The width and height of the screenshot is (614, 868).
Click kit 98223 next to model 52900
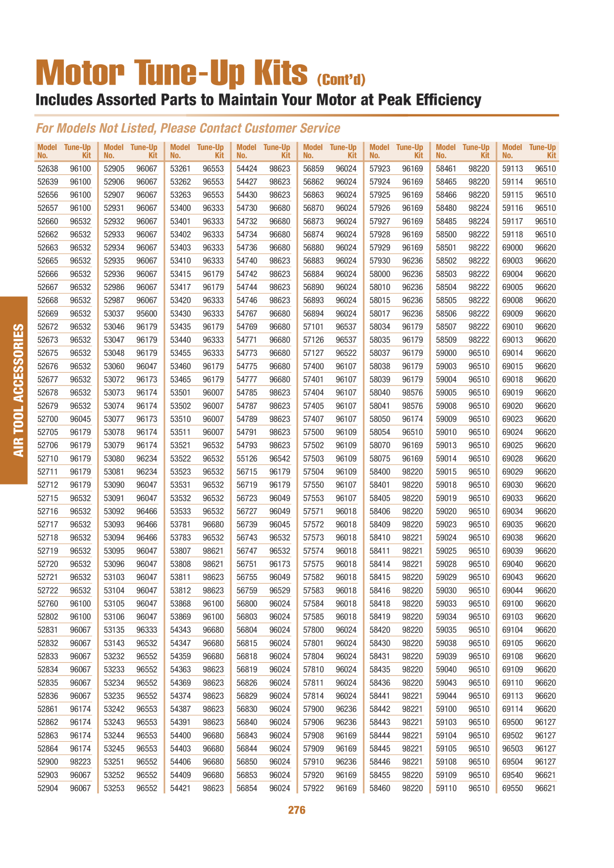pyautogui.click(x=80, y=762)
